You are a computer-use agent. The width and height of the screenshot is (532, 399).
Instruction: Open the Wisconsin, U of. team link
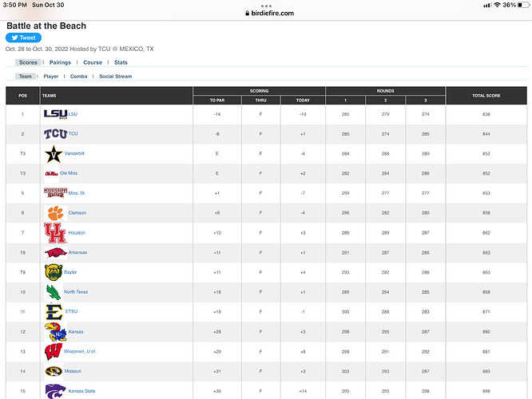point(80,351)
